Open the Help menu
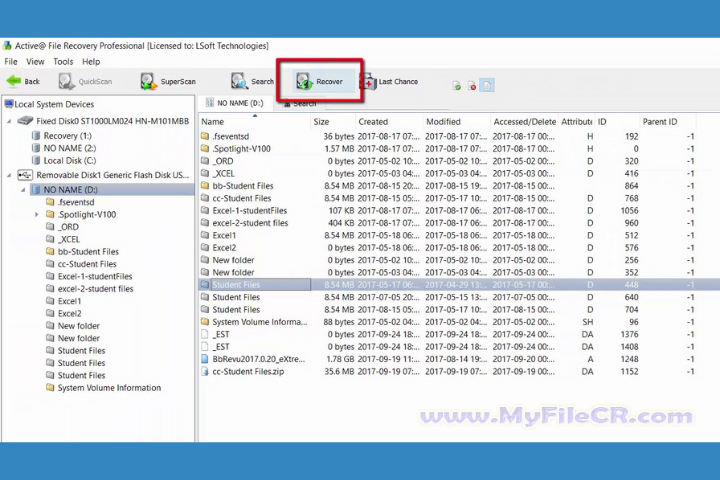This screenshot has width=720, height=480. (x=91, y=62)
